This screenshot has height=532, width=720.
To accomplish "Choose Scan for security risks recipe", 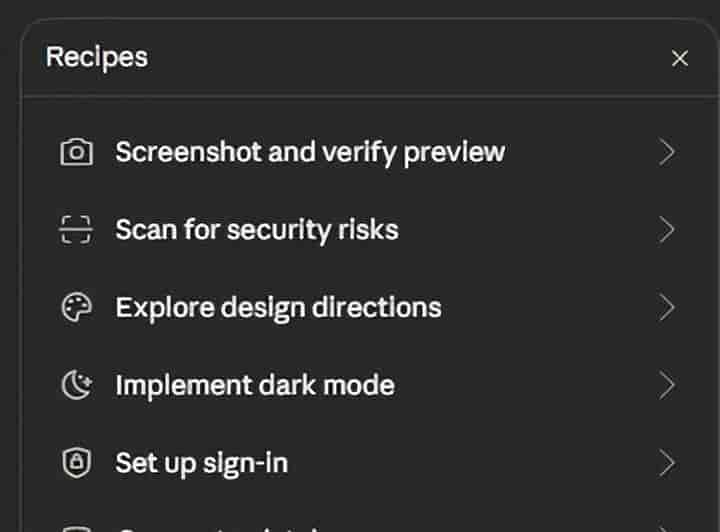I will 257,230.
